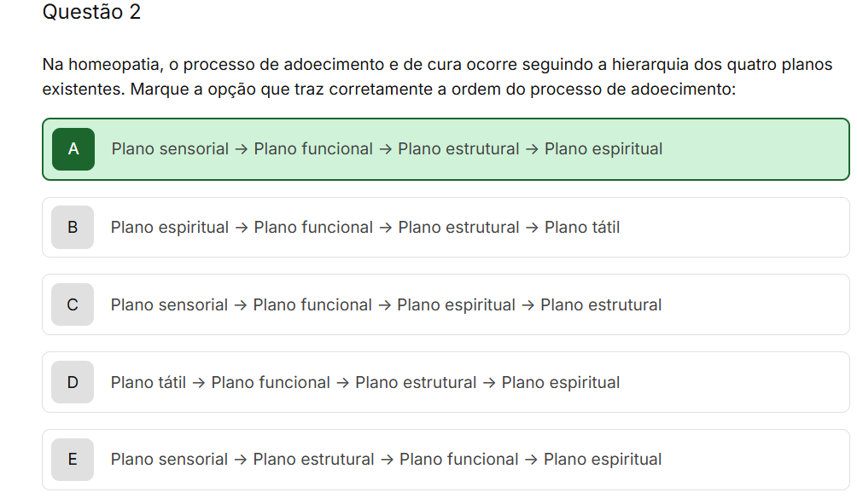Pick the answer text beginning with Plano tátil → Plano funcional

[x=364, y=383]
